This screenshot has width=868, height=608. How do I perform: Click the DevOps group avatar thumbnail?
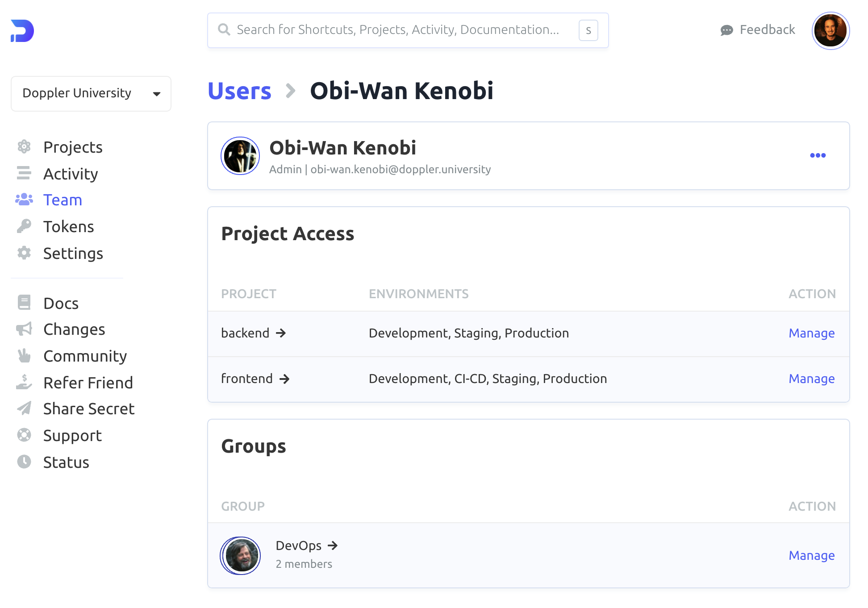click(x=241, y=555)
